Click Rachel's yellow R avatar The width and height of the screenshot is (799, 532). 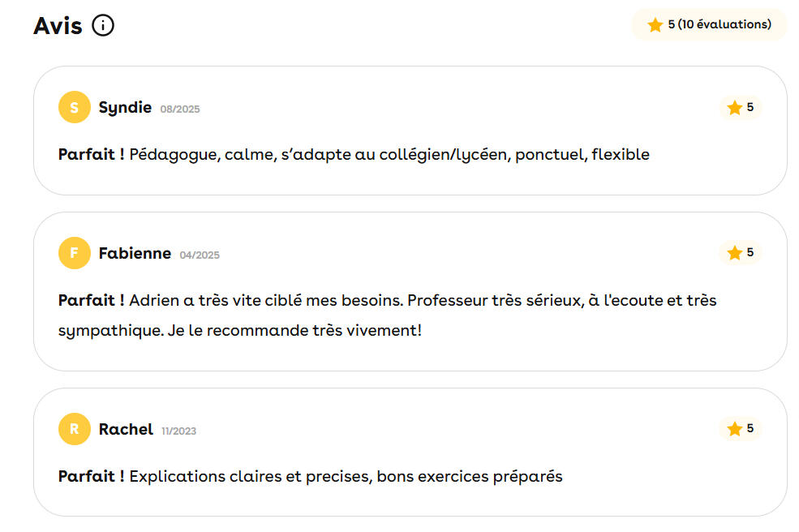click(x=75, y=429)
